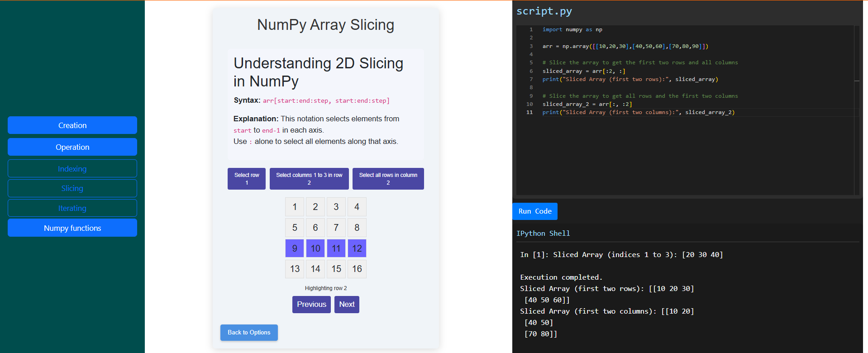Click grid cell 5
This screenshot has height=353, width=868.
click(x=295, y=228)
